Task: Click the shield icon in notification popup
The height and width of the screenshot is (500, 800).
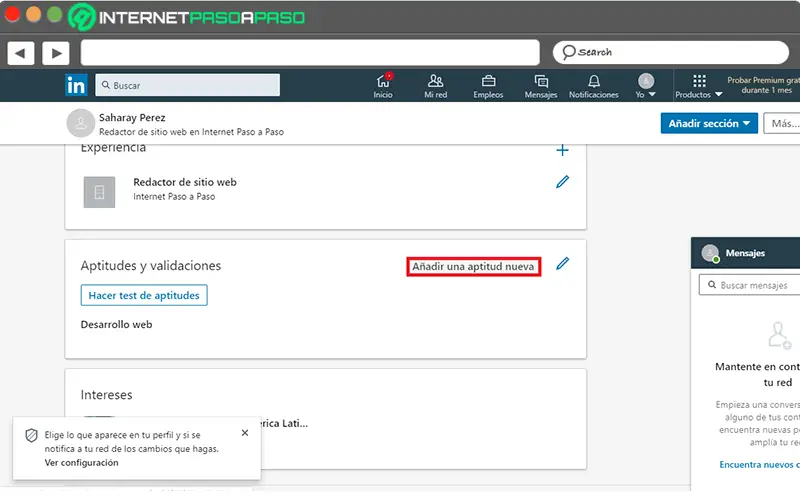Action: pos(32,435)
